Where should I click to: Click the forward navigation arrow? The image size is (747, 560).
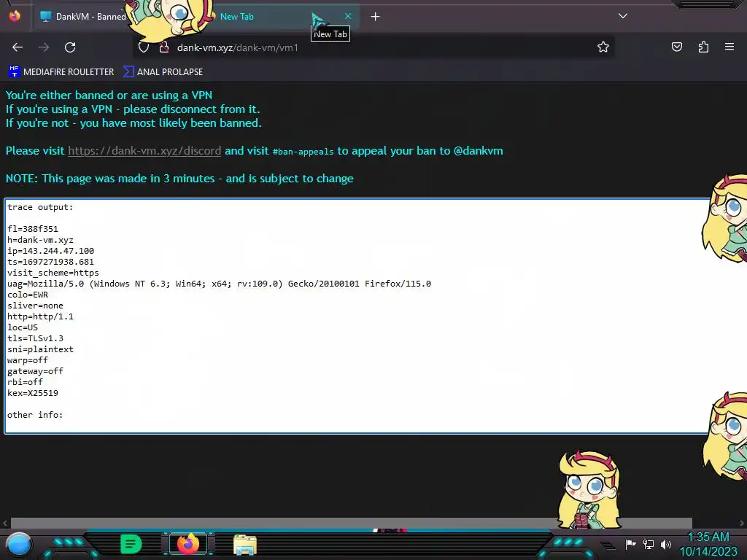pyautogui.click(x=44, y=47)
